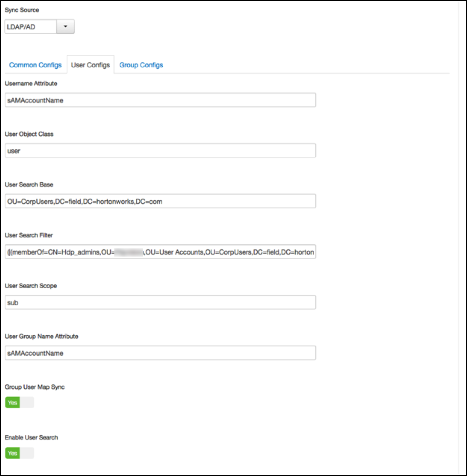Focus the User Search Scope field
The height and width of the screenshot is (476, 467).
(x=160, y=302)
